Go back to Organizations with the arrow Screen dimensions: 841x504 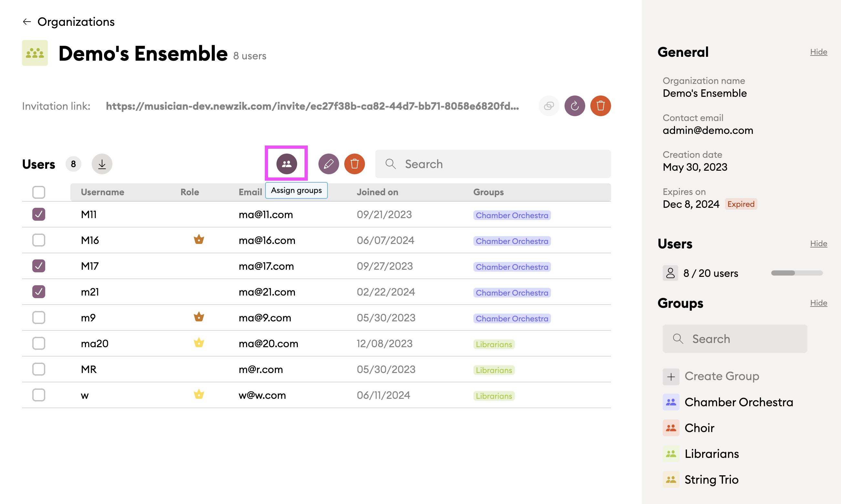27,22
